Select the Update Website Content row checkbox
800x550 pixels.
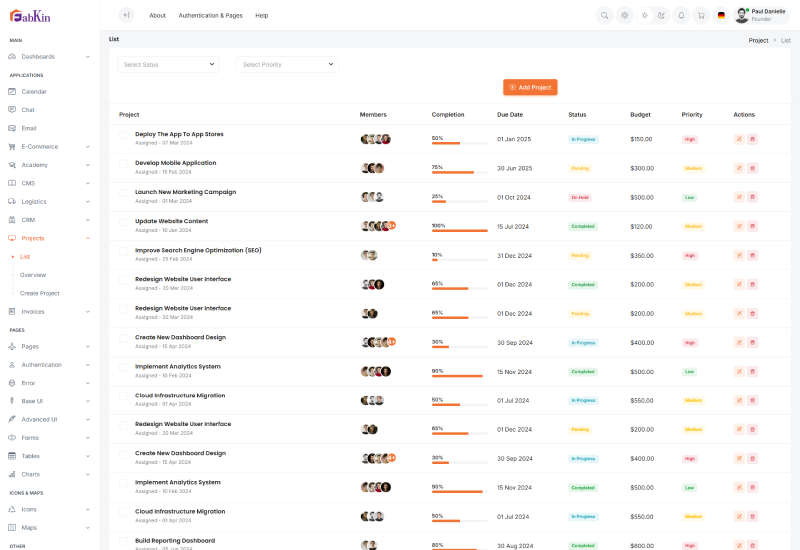coord(124,224)
